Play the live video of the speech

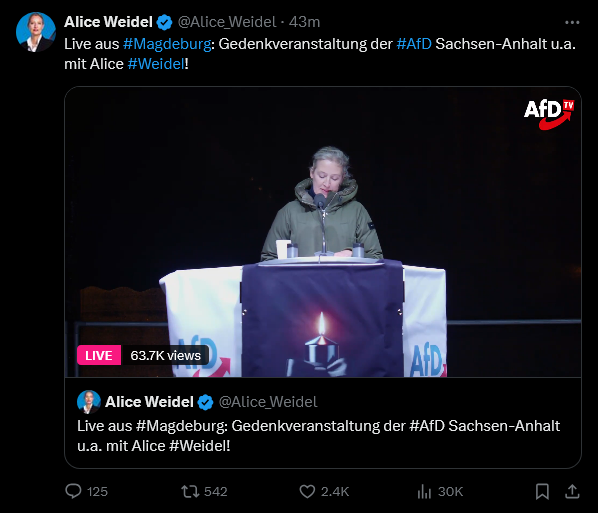click(x=323, y=232)
